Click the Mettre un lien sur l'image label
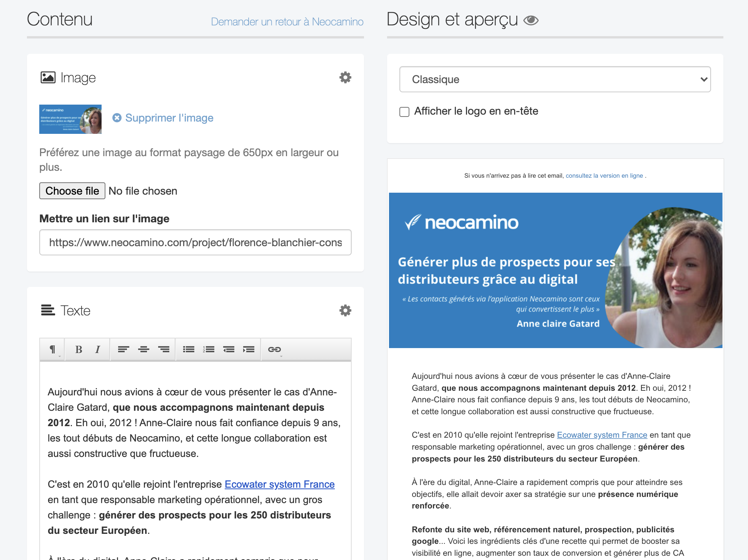The width and height of the screenshot is (748, 560). click(104, 218)
